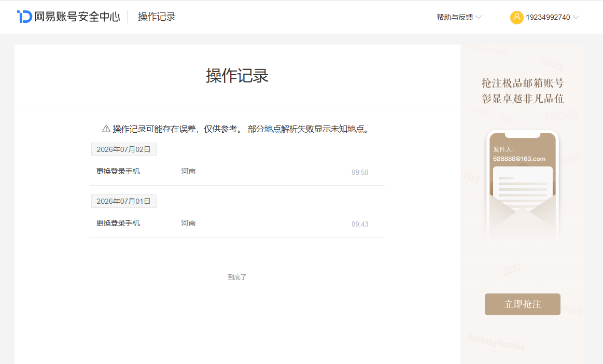Click 更换登录手机 record at 09:50
Image resolution: width=603 pixels, height=364 pixels.
point(118,171)
